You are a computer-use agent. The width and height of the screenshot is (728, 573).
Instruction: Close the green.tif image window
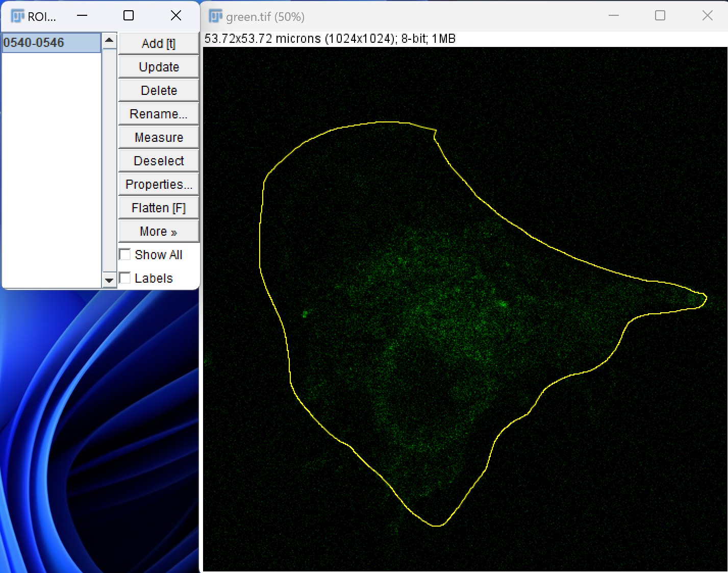pyautogui.click(x=708, y=15)
